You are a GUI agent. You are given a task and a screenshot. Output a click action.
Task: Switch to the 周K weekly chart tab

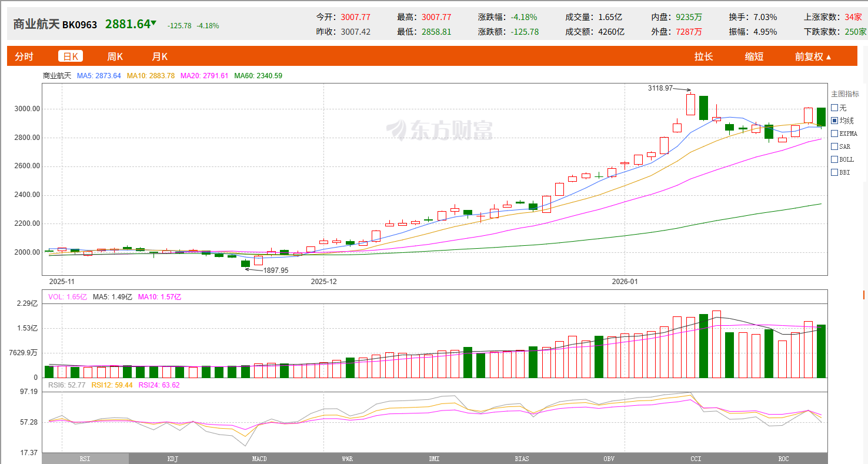pos(115,56)
